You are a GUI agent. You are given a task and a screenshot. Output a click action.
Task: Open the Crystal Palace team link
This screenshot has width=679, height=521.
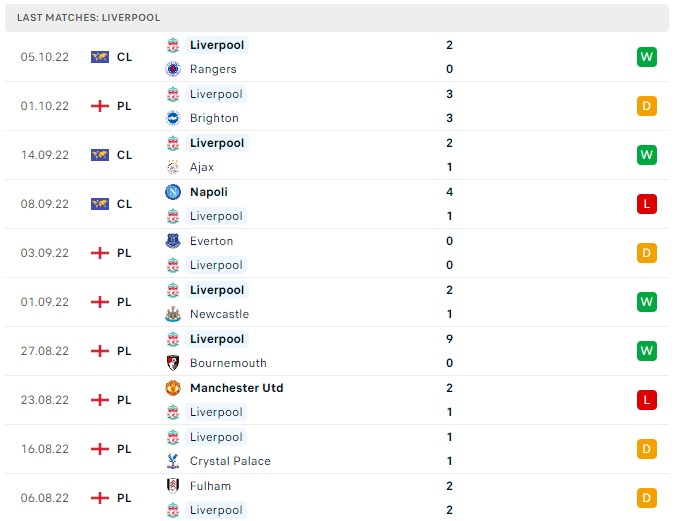(x=230, y=461)
